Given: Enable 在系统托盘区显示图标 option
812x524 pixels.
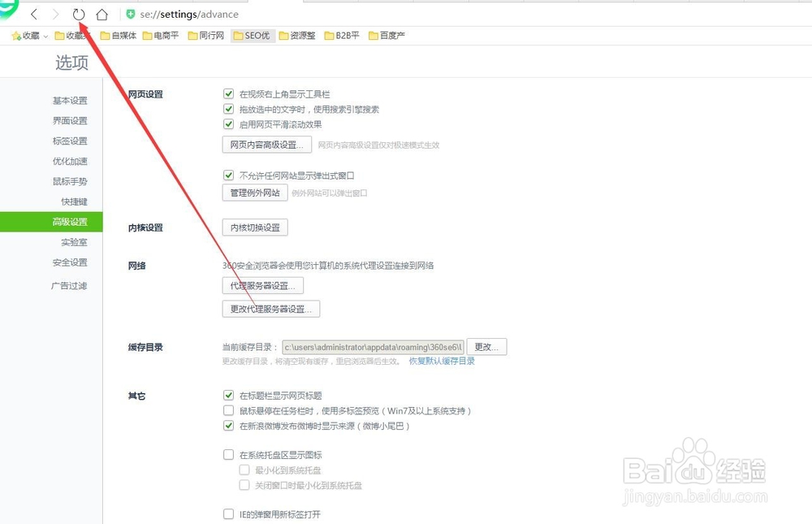Looking at the screenshot, I should point(229,454).
